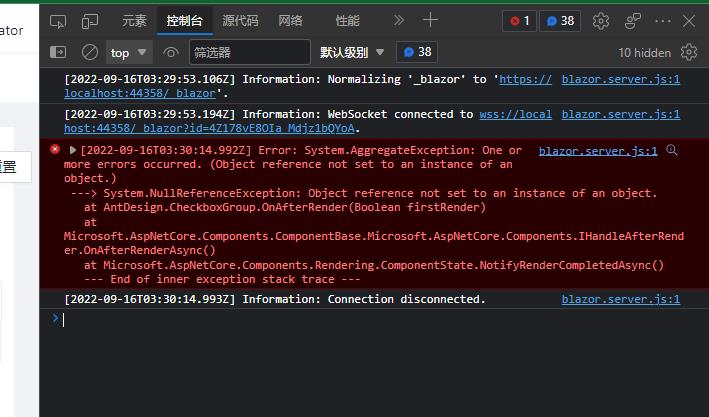The image size is (709, 417).
Task: Focus the console prompt input line
Action: pyautogui.click(x=380, y=320)
